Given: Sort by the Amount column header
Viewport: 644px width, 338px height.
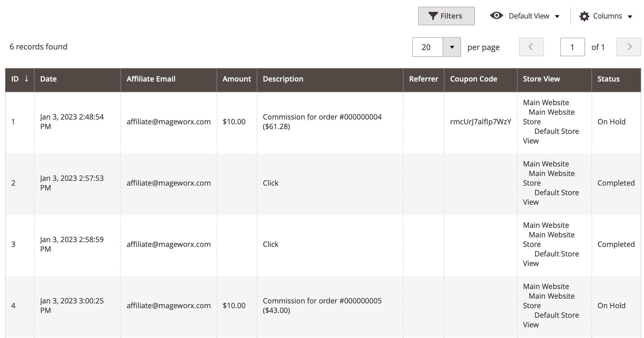Looking at the screenshot, I should 237,80.
